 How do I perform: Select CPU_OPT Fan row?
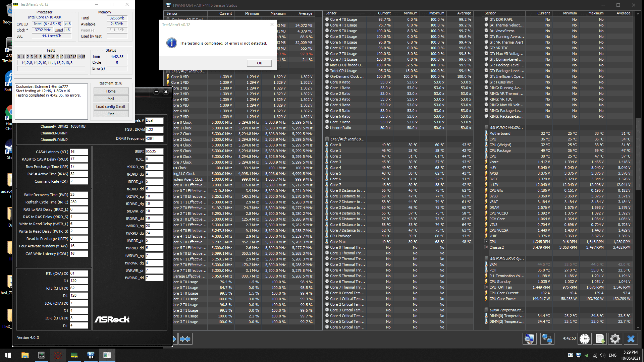click(x=558, y=287)
